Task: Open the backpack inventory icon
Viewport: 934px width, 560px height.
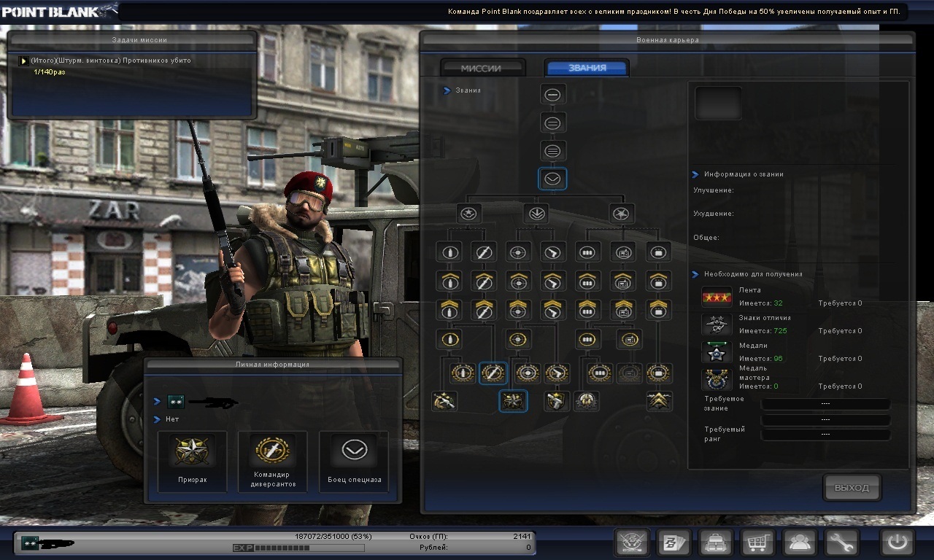Action: click(716, 543)
